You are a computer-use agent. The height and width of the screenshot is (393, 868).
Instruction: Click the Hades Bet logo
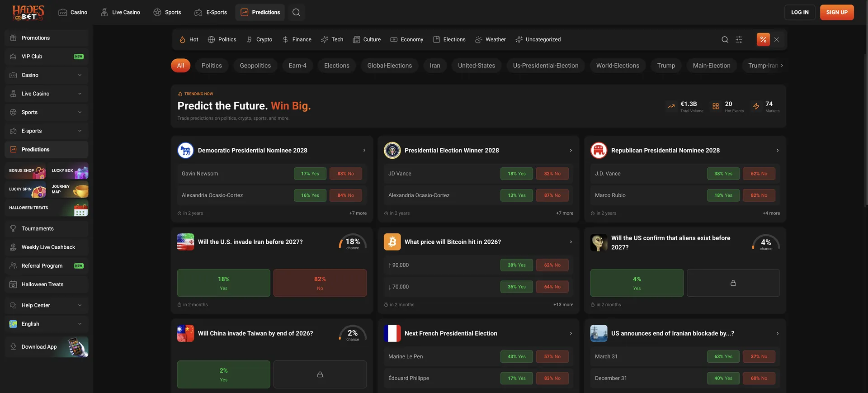point(28,12)
